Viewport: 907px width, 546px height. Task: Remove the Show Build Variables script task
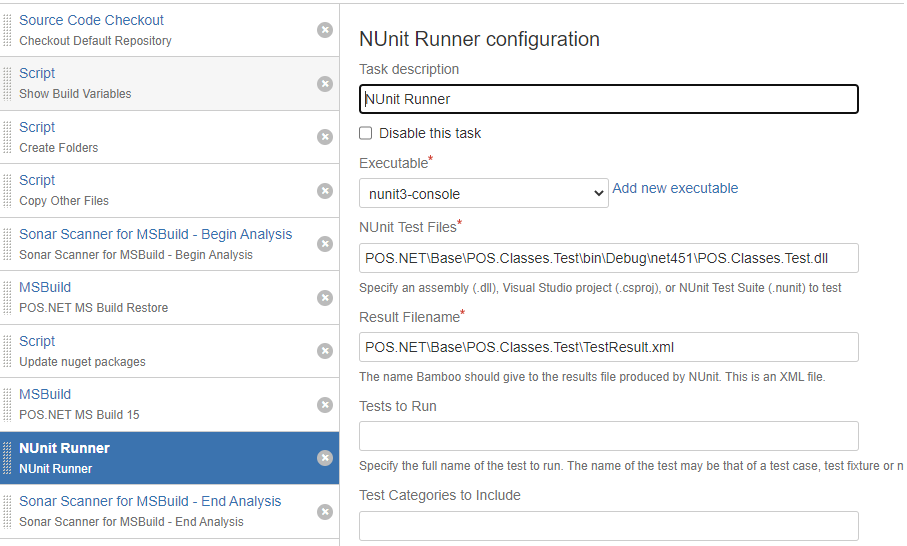click(325, 84)
